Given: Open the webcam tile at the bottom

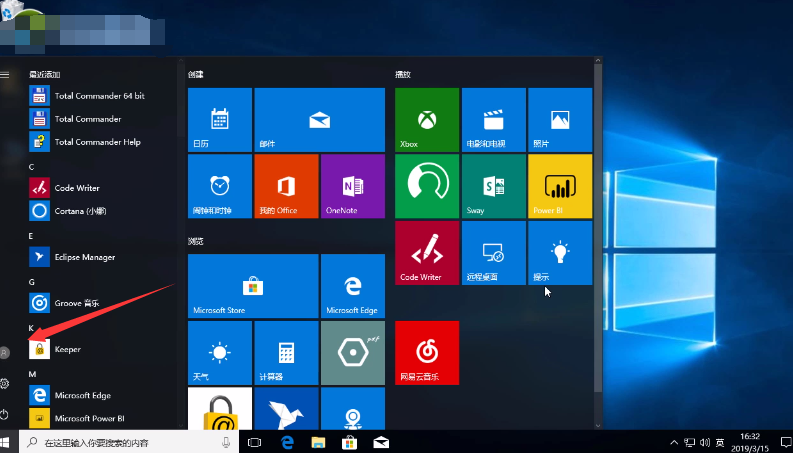Looking at the screenshot, I should tap(353, 409).
